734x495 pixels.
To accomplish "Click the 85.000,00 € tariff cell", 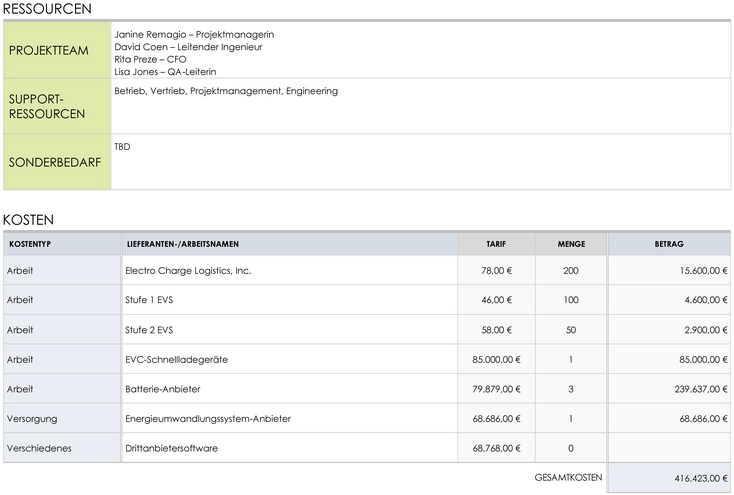I will click(x=496, y=360).
